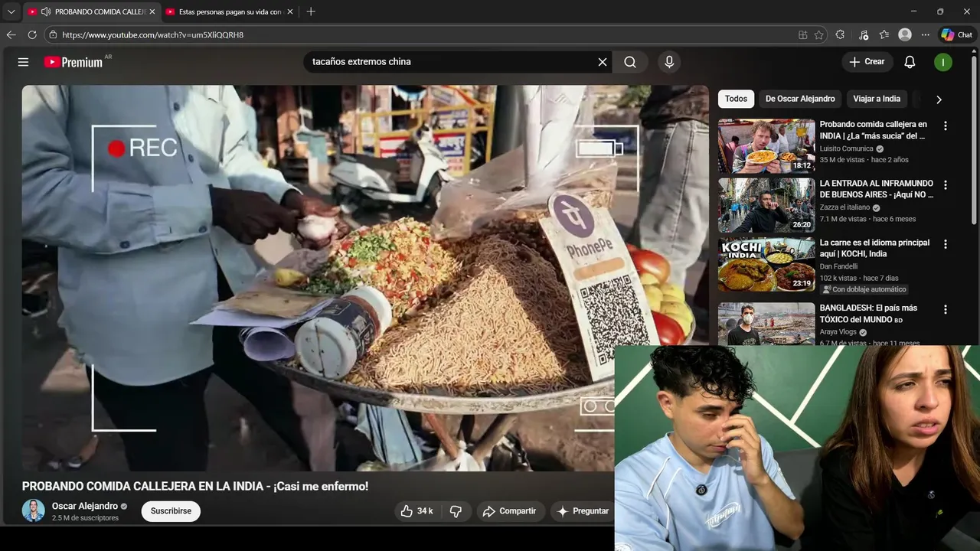Open browser media control music icon
The height and width of the screenshot is (551, 980).
864,34
